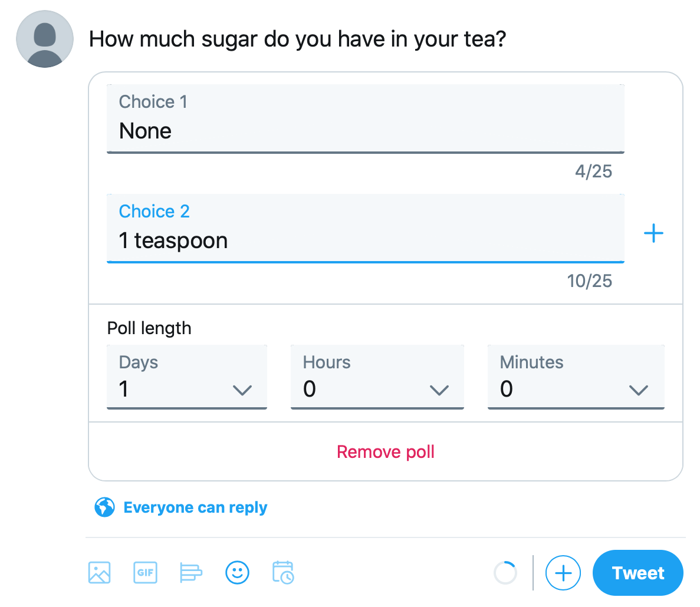Open the GIF picker icon

[x=145, y=573]
